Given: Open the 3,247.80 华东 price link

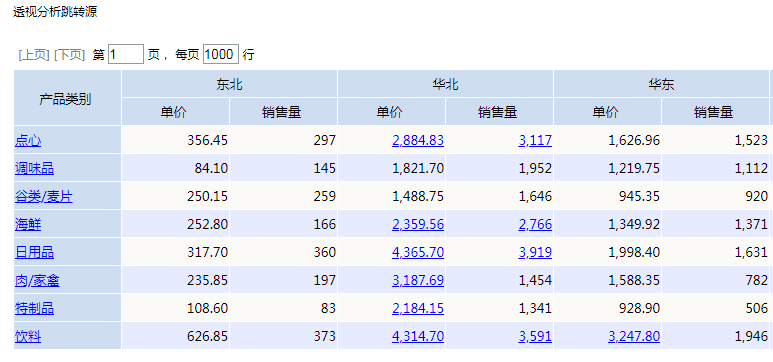Looking at the screenshot, I should 634,337.
